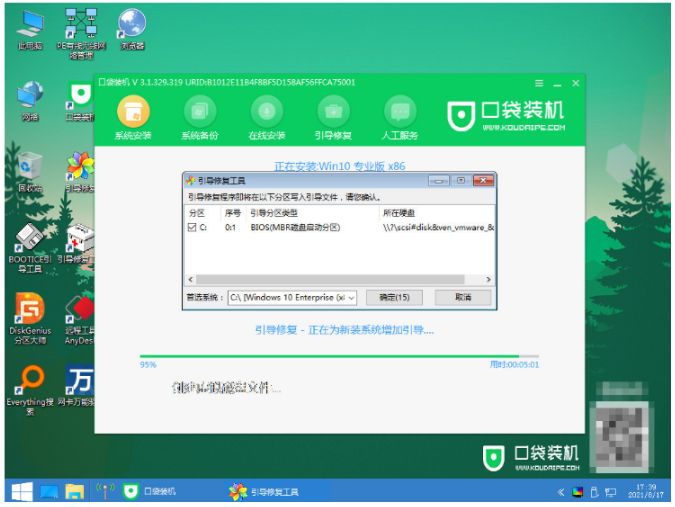Launch the BOOTICE boot tool icon
Screen dimensions: 675x507
[30, 241]
